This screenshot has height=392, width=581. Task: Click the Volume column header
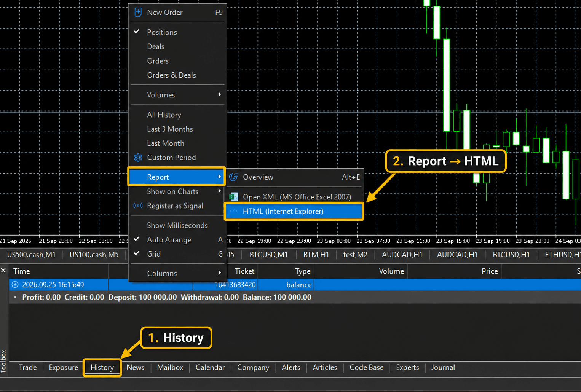tap(361, 271)
